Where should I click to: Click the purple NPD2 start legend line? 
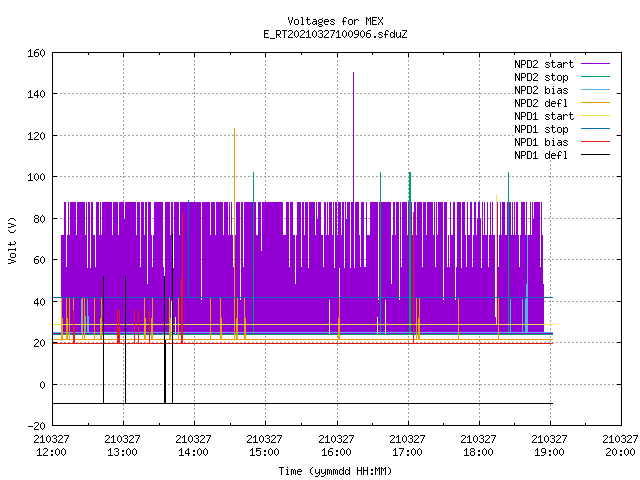(x=596, y=64)
